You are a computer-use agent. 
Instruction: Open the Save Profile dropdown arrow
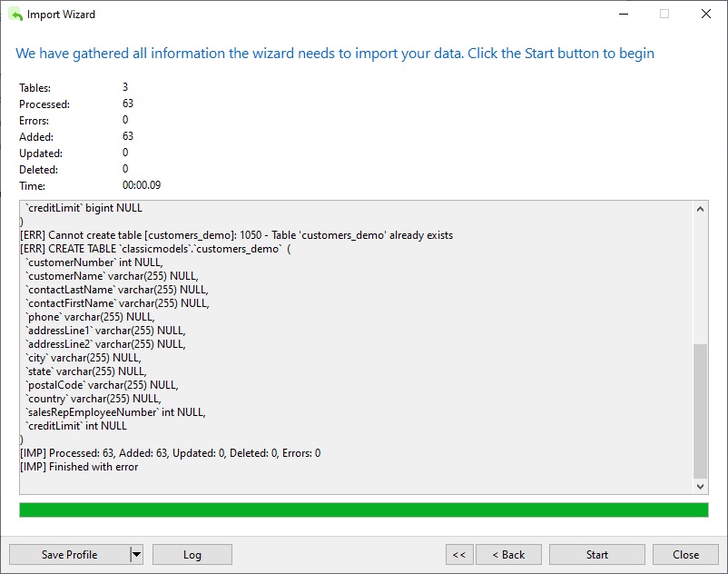pos(136,555)
